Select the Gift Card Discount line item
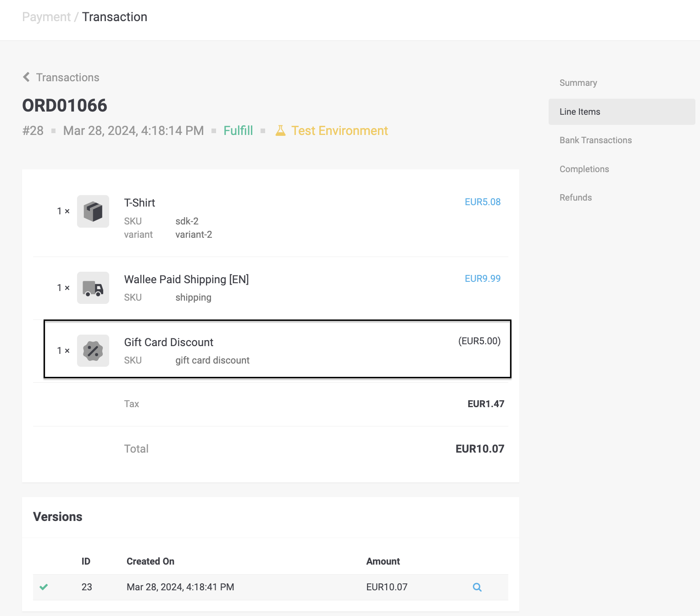Screen dimensions: 700x616 pos(168,342)
